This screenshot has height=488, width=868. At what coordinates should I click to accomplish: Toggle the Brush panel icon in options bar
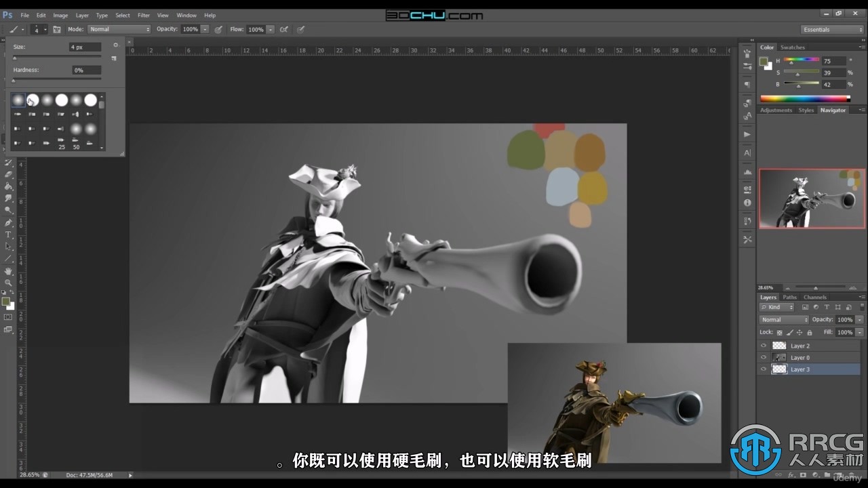click(57, 30)
